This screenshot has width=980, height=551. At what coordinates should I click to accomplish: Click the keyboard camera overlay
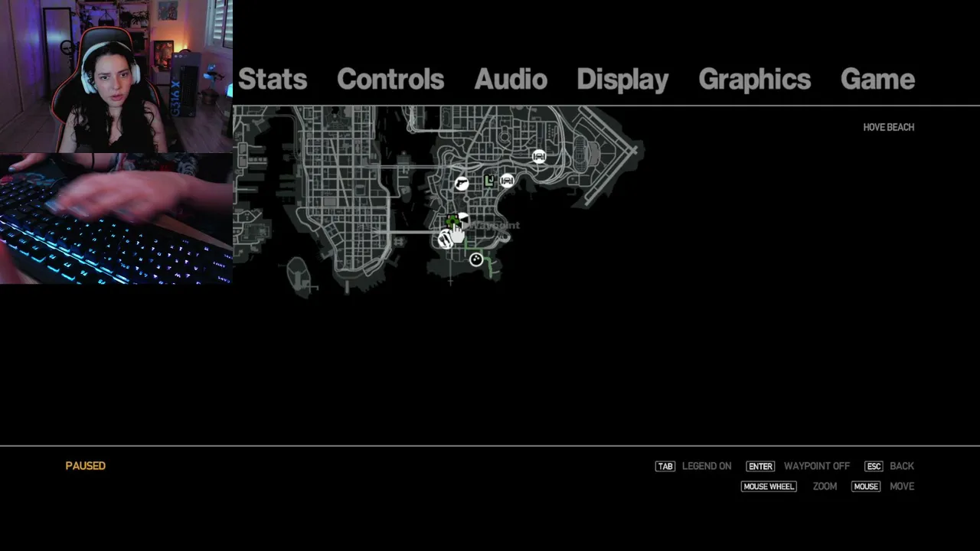click(116, 219)
